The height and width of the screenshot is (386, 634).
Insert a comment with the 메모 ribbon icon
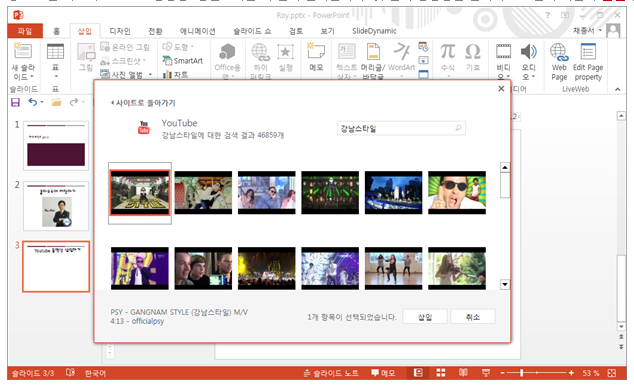[x=316, y=51]
